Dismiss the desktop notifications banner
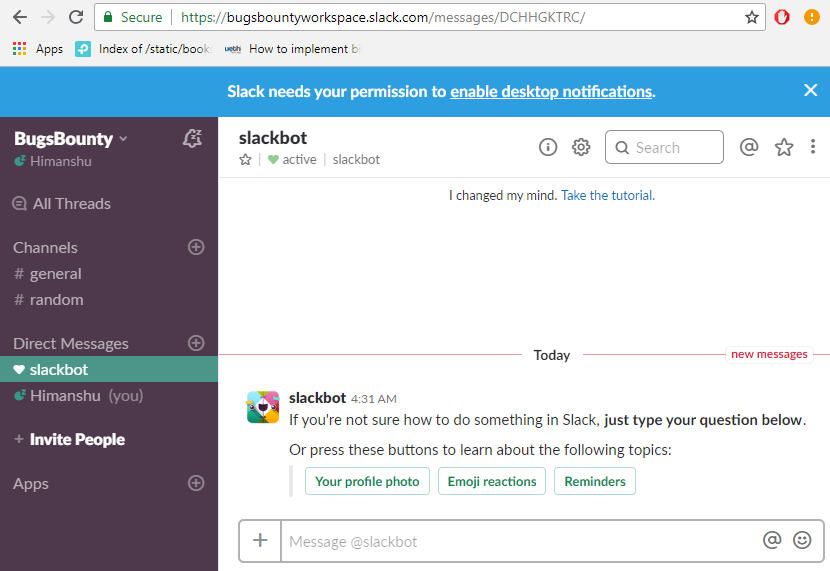The image size is (830, 571). 811,91
